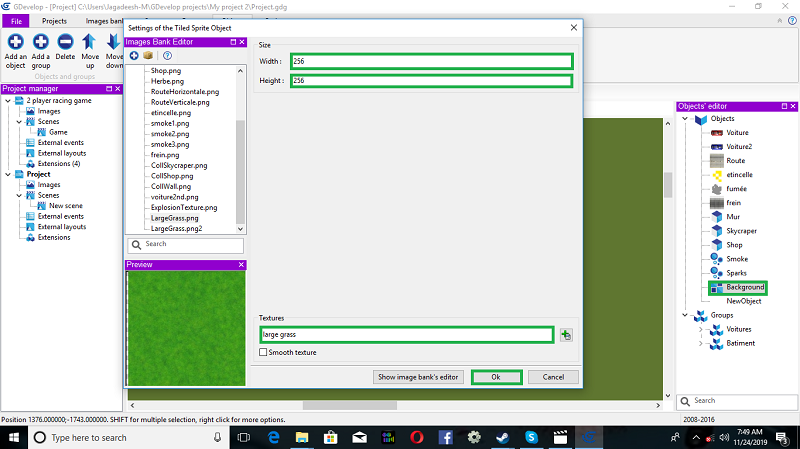This screenshot has height=449, width=800.
Task: Open New scene in Project manager
Action: (x=65, y=206)
